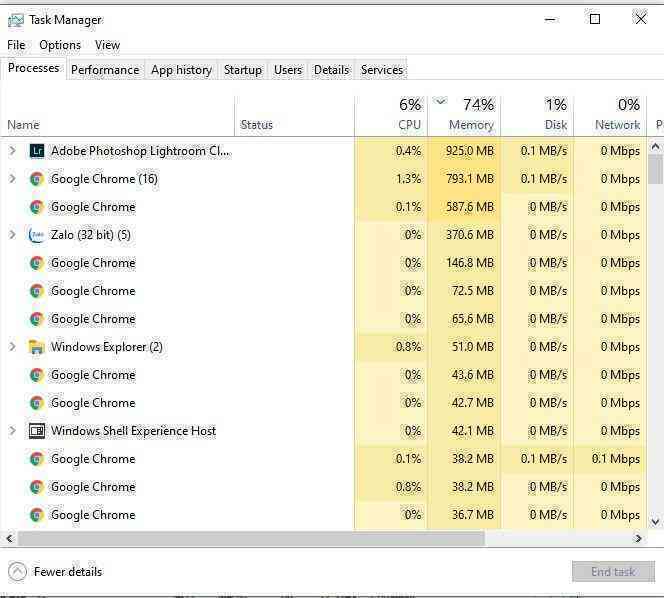Viewport: 664px width, 598px height.
Task: Click the Windows Shell Experience Host icon
Action: pyautogui.click(x=37, y=431)
